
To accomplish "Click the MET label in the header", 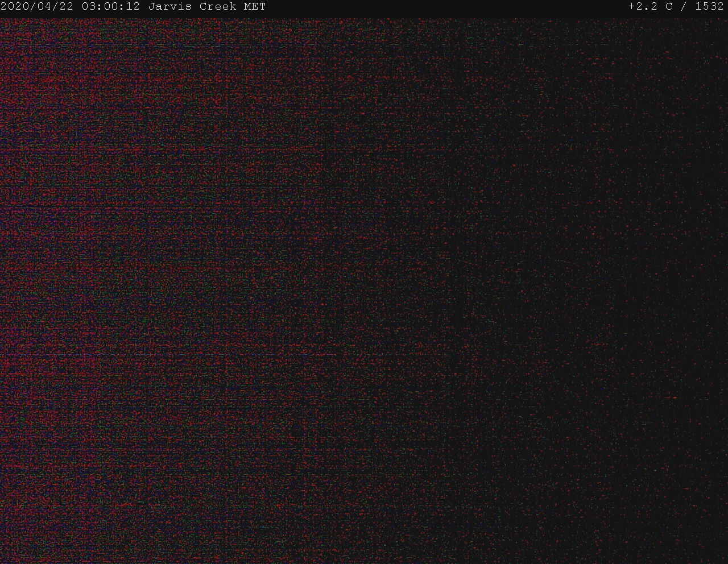I will [254, 7].
